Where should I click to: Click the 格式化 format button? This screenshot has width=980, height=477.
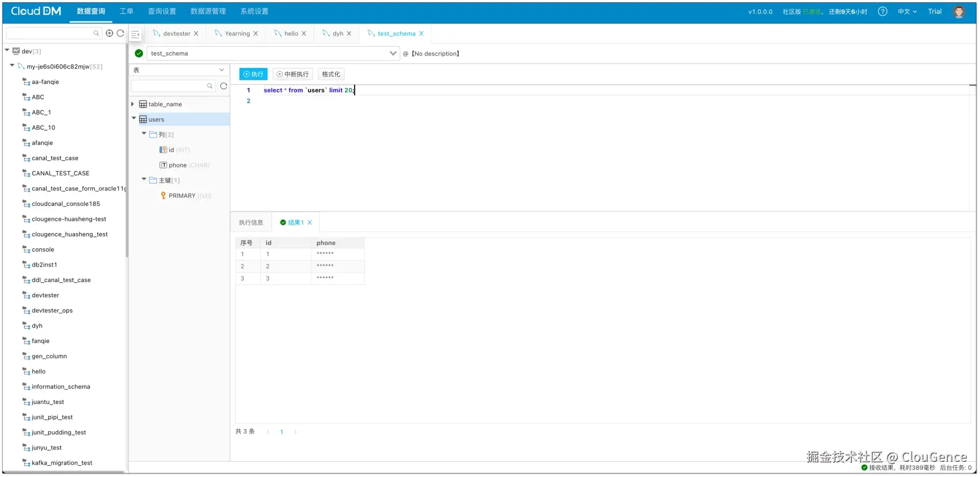click(x=331, y=74)
